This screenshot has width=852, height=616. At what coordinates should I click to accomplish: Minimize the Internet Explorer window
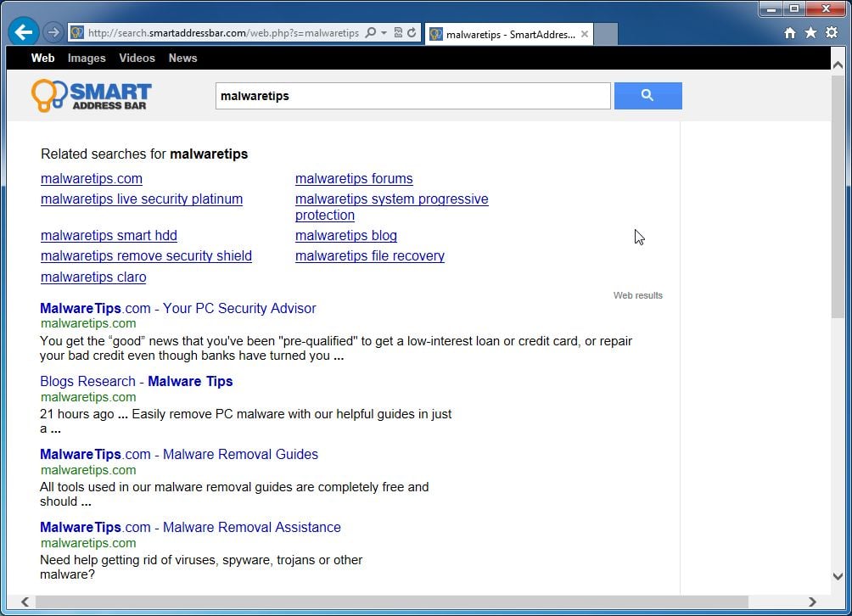coord(771,8)
